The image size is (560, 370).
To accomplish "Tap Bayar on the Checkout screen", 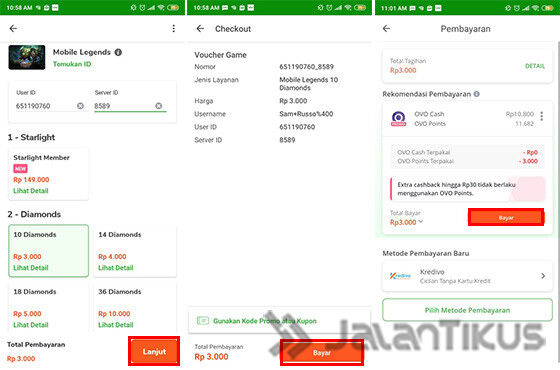I will coord(322,353).
